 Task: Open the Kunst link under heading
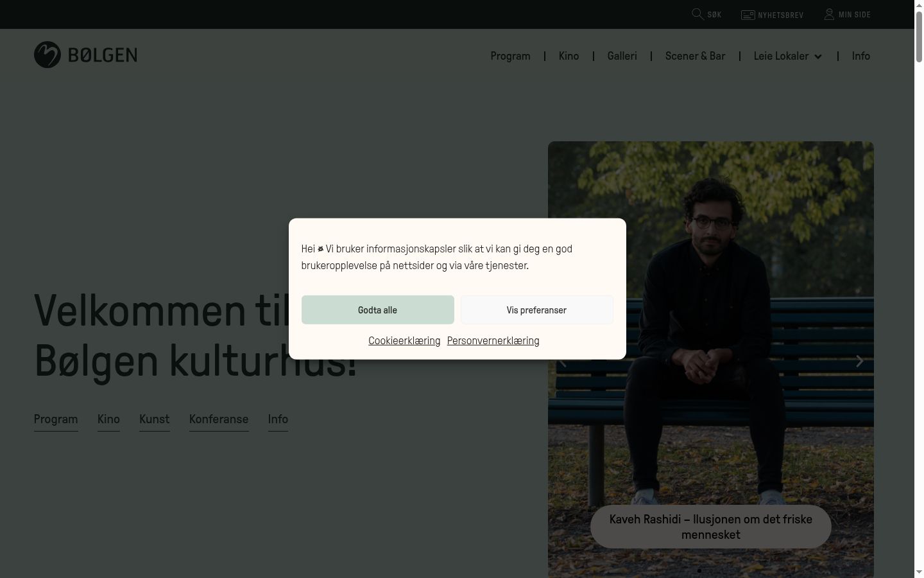(x=155, y=419)
